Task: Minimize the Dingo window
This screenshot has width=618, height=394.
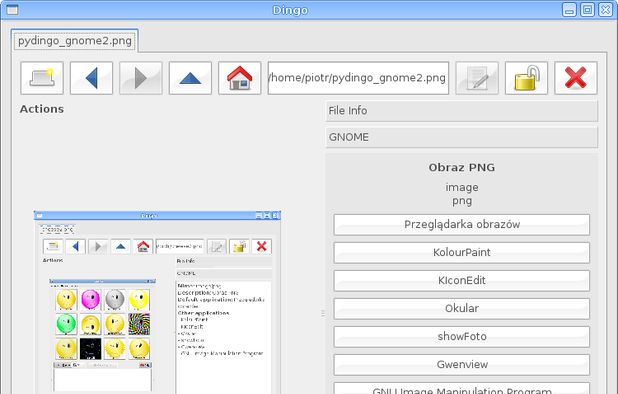Action: coord(569,10)
